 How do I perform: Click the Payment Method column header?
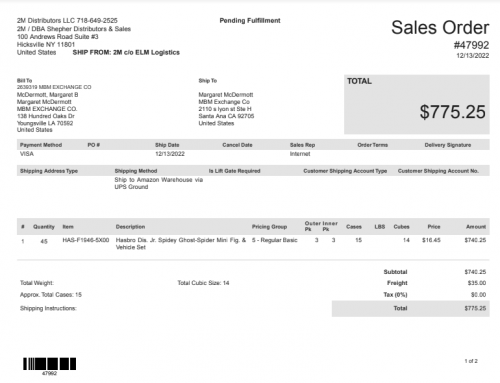(41, 145)
